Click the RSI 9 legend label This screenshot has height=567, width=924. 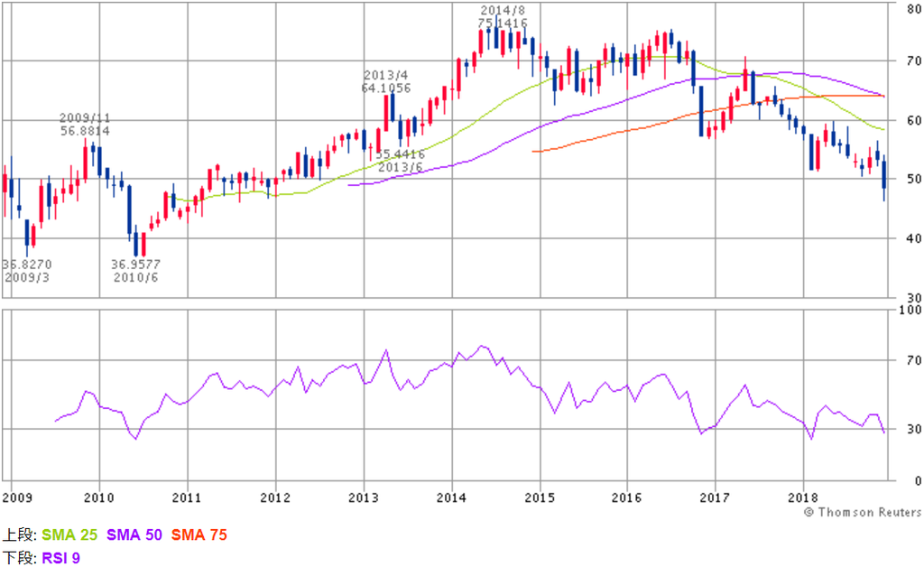(x=60, y=558)
